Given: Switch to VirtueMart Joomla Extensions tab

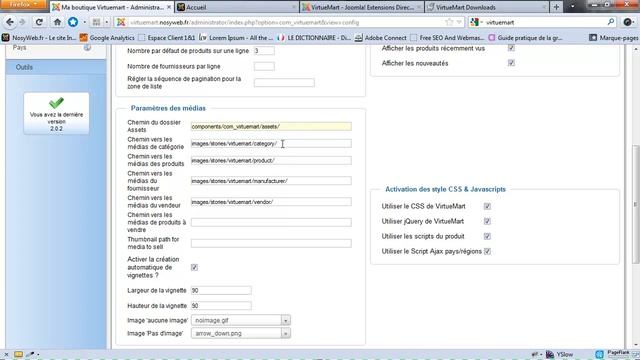Looking at the screenshot, I should click(362, 7).
